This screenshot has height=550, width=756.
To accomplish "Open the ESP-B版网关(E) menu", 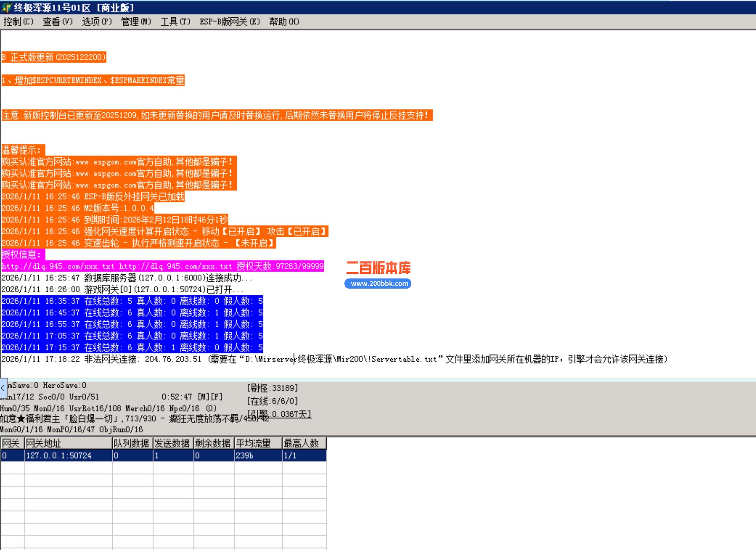I will pos(230,22).
